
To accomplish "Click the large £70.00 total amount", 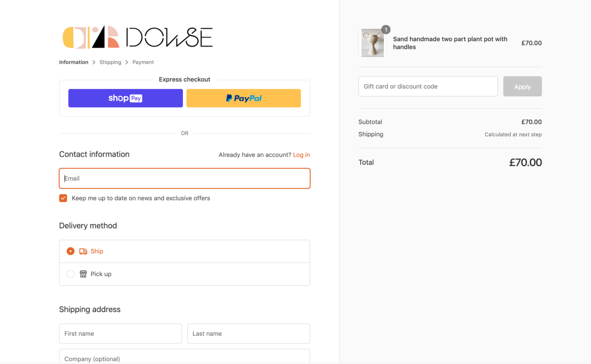I will [x=526, y=162].
